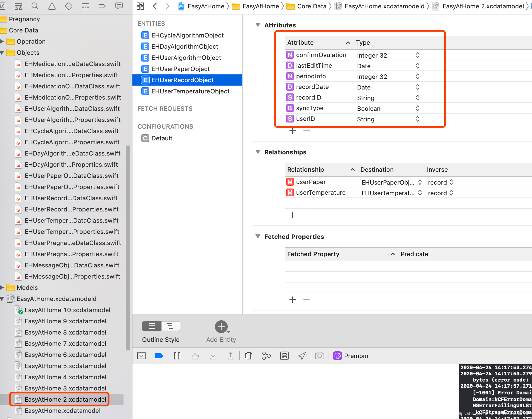Open the Debug Memory Graph icon
This screenshot has width=532, height=419.
coord(267,356)
